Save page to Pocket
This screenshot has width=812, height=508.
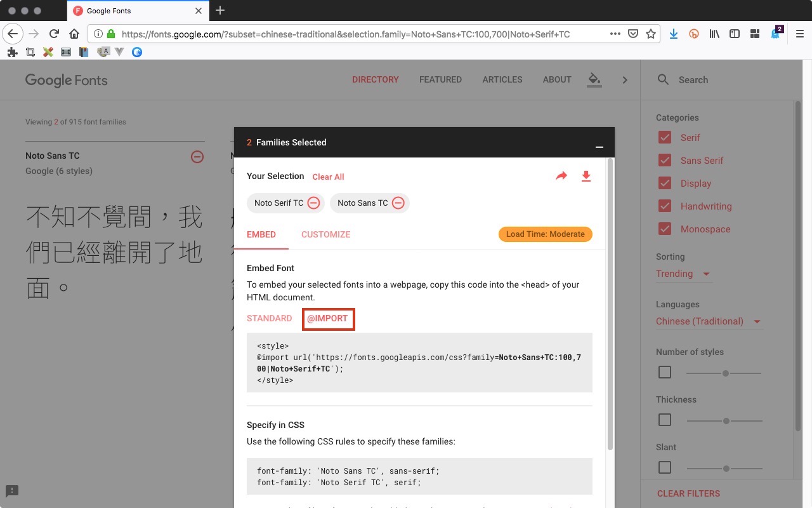[x=632, y=34]
